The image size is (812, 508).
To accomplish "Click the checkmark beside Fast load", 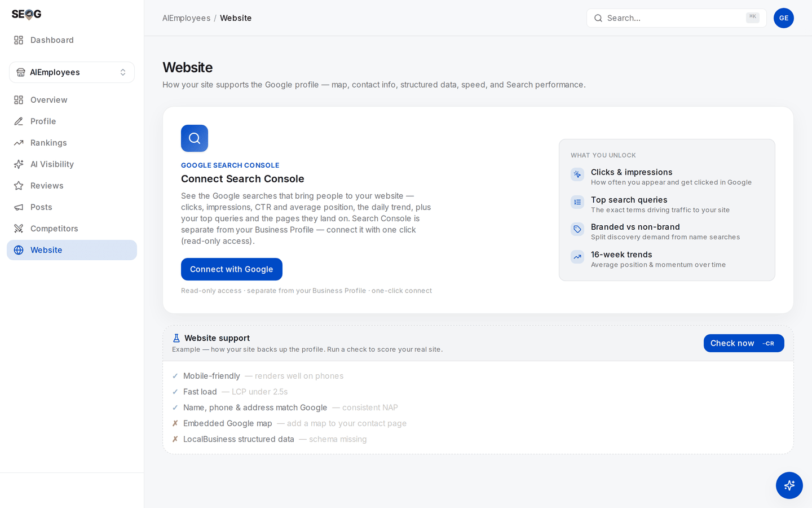I will point(175,392).
